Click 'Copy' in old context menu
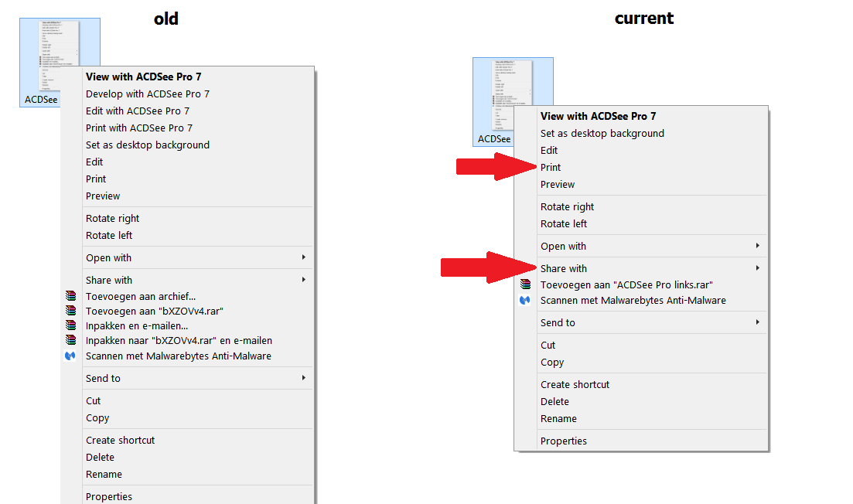Image resolution: width=853 pixels, height=504 pixels. 97,418
